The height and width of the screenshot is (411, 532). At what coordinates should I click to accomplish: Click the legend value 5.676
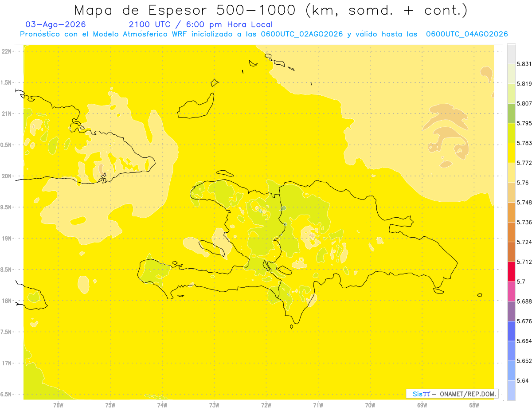pos(524,321)
